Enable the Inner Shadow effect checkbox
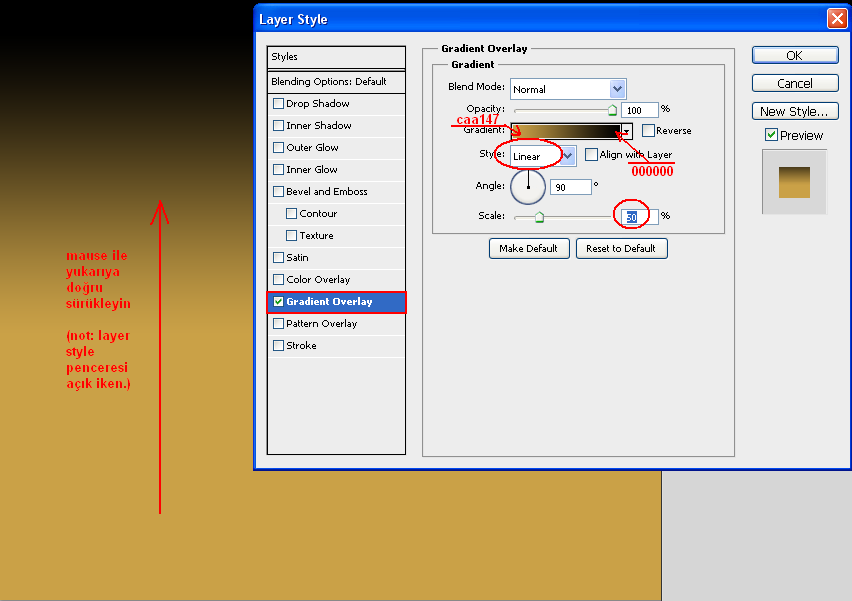Image resolution: width=852 pixels, height=601 pixels. 278,126
